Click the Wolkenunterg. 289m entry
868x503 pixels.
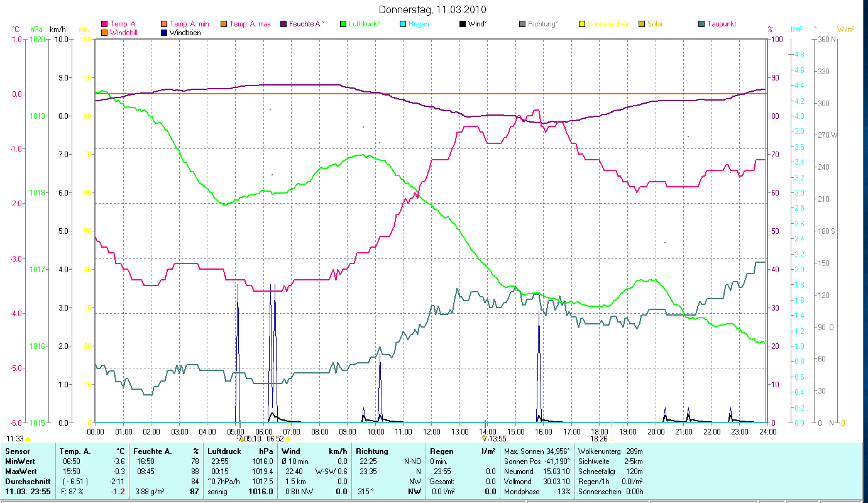609,451
